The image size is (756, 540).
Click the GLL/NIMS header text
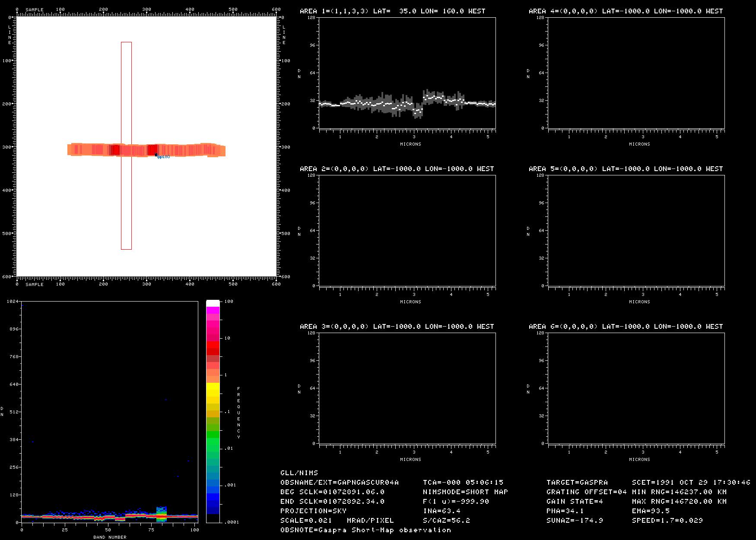(299, 473)
